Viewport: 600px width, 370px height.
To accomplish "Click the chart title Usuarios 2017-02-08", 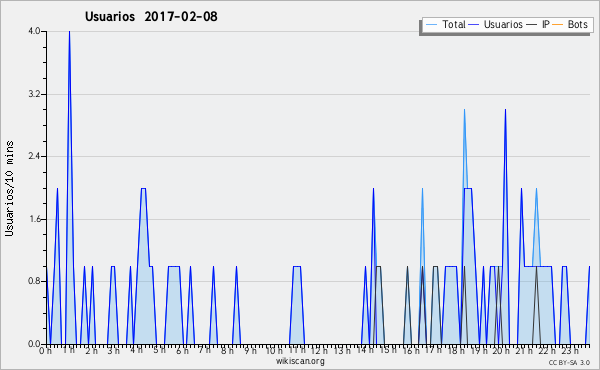I will tap(151, 16).
